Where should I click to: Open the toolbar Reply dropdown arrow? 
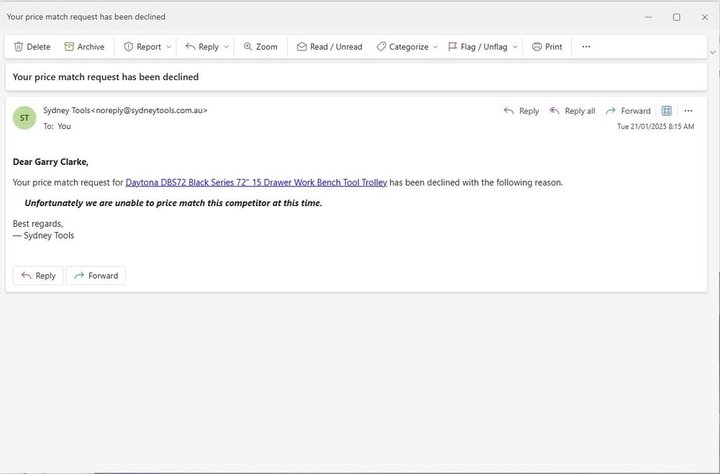point(226,47)
